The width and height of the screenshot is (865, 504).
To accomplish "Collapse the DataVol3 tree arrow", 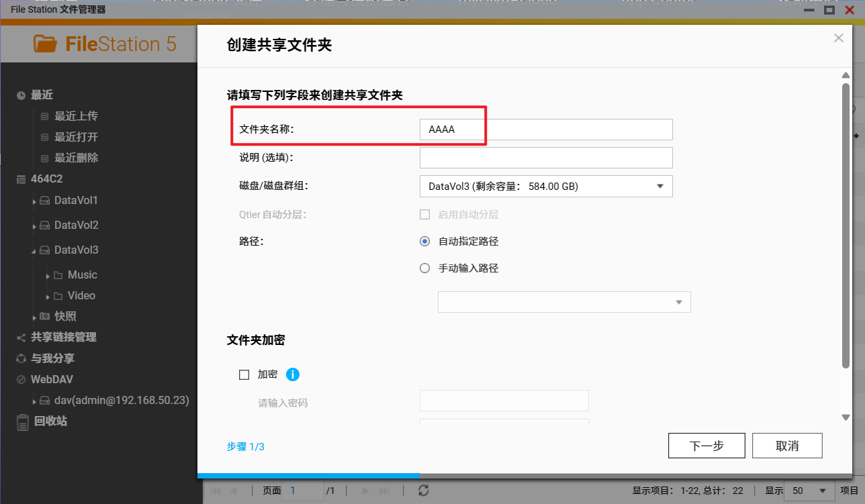I will click(x=34, y=251).
